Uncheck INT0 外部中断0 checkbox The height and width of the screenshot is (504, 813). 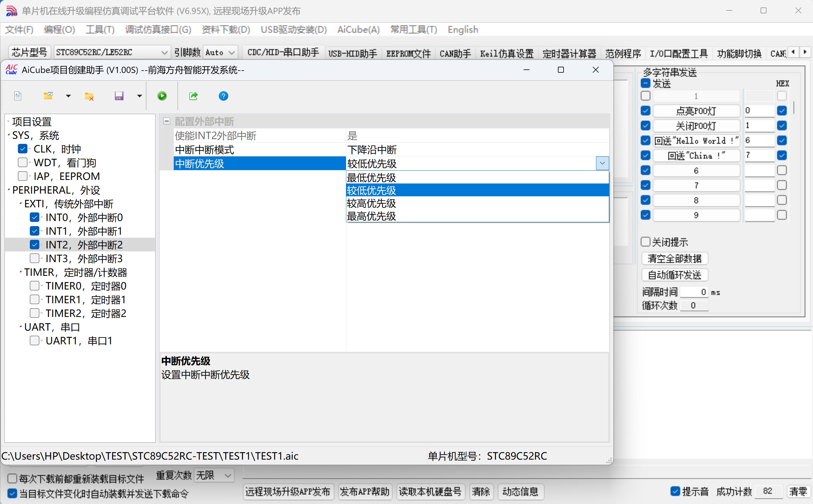[x=35, y=217]
